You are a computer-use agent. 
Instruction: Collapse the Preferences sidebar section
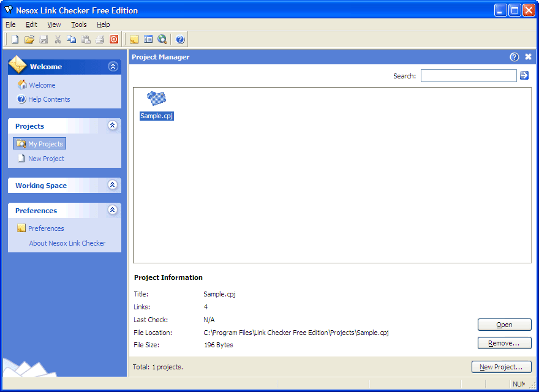(112, 210)
